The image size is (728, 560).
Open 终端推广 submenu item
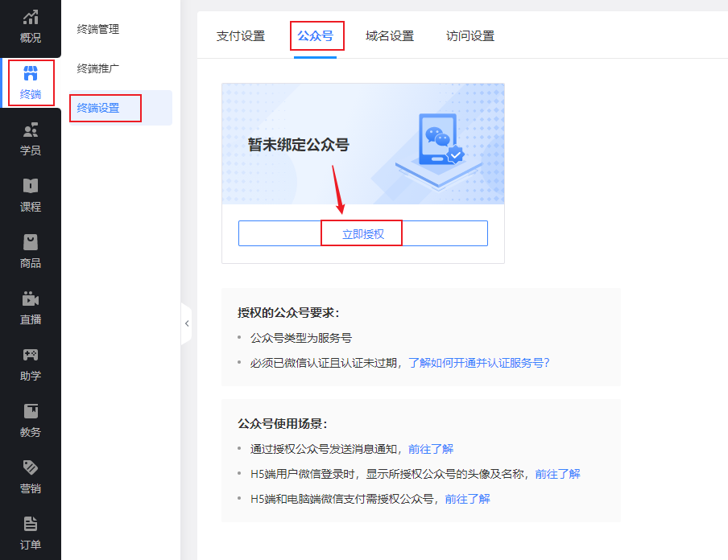coord(98,68)
